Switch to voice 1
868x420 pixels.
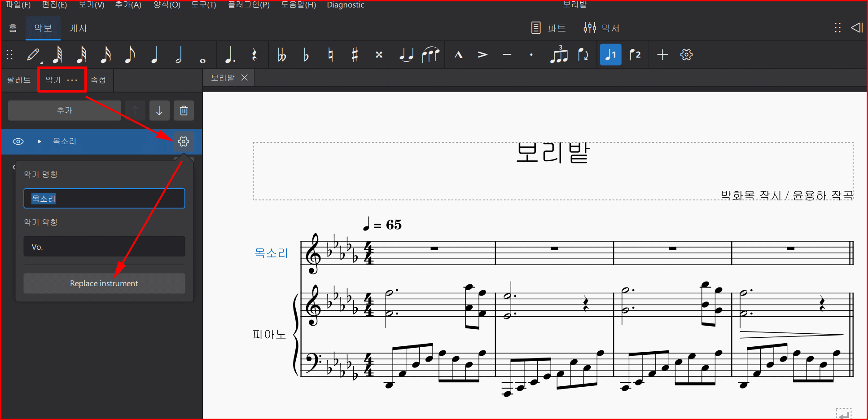610,55
